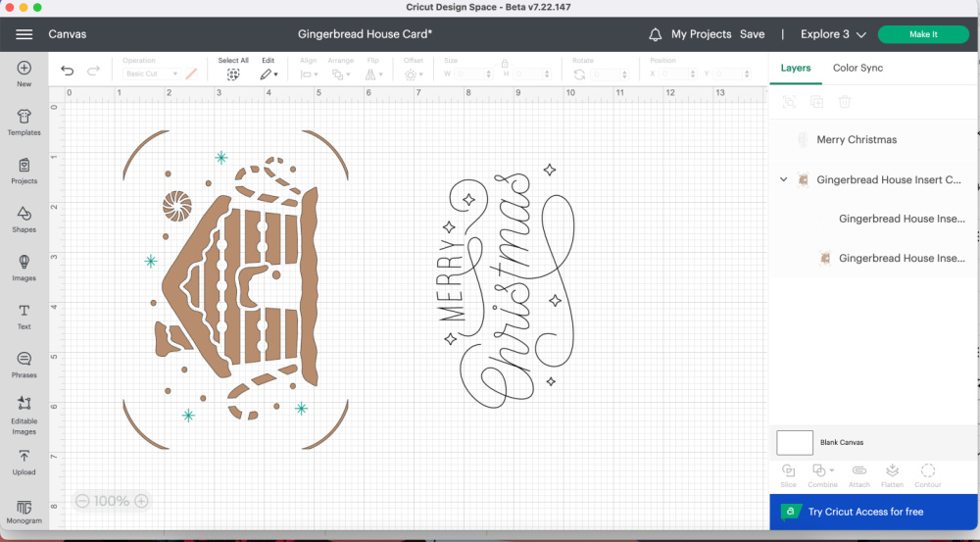Screen dimensions: 980x542
Task: Open the Phrases panel
Action: (24, 363)
